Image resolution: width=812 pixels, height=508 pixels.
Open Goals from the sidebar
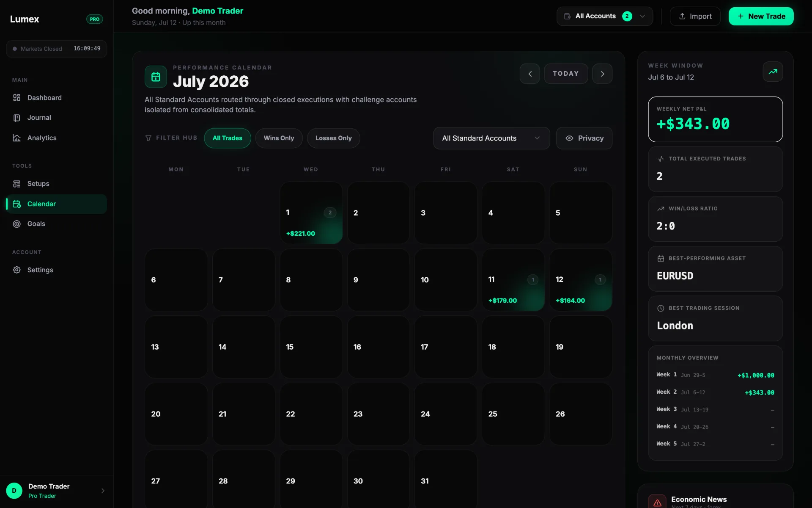click(x=56, y=224)
